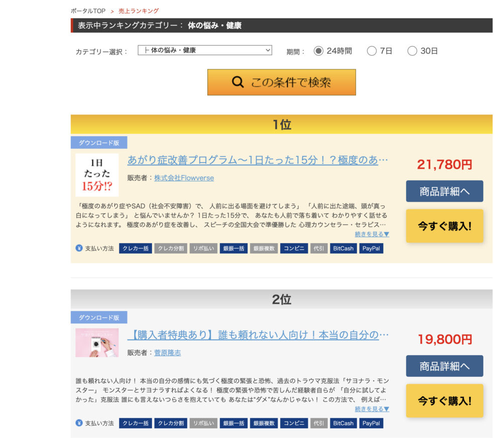Click the コンビニ payment badge for rank 1
This screenshot has height=448, width=502.
tap(294, 248)
